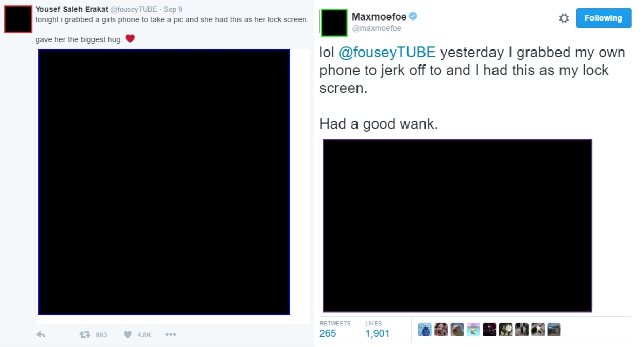Open the three-dot more options menu

(x=171, y=334)
